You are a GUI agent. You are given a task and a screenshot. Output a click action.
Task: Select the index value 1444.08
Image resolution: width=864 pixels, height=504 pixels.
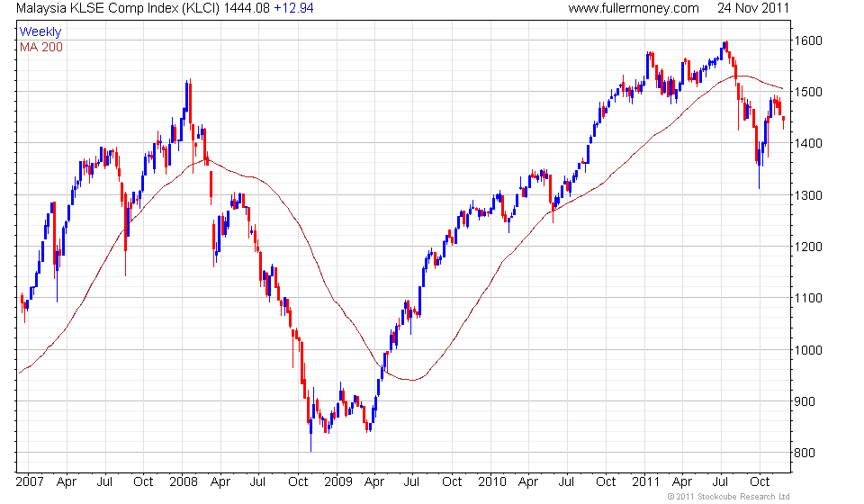click(x=247, y=8)
